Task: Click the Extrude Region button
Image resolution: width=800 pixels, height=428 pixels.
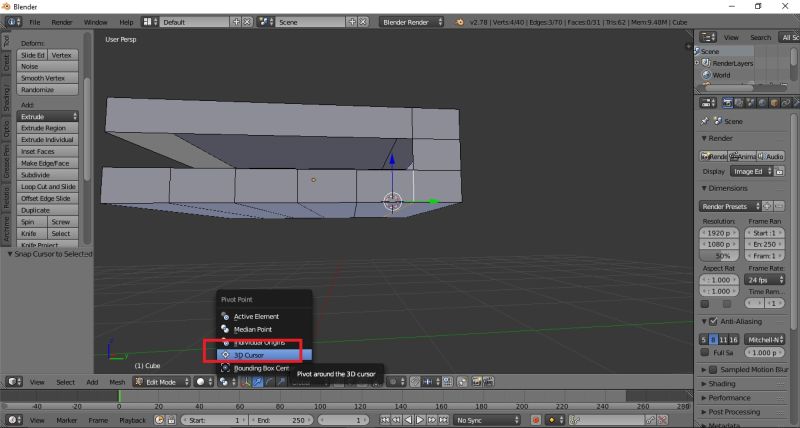Action: point(47,128)
